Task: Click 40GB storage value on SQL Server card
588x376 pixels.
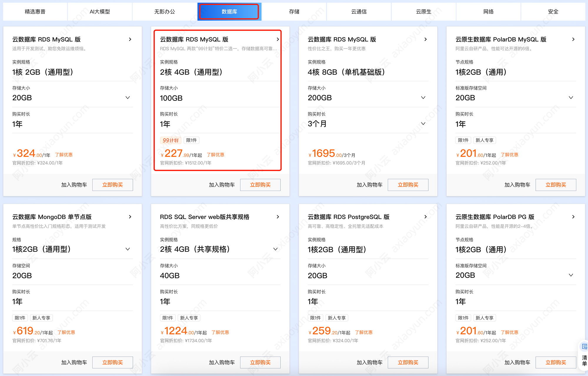Action: coord(170,276)
